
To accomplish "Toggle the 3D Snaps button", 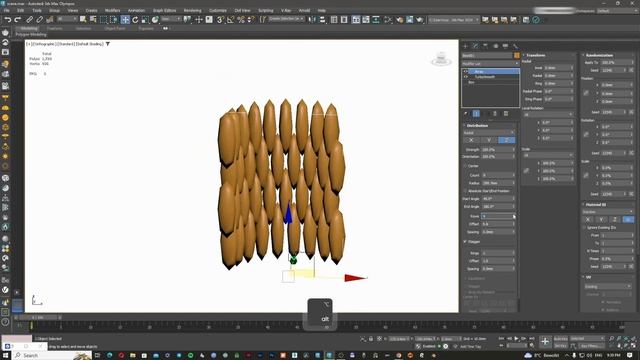I will (x=220, y=20).
